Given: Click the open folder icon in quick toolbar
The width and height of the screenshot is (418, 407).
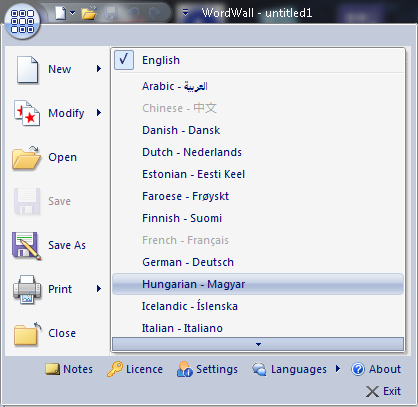Looking at the screenshot, I should click(x=89, y=13).
